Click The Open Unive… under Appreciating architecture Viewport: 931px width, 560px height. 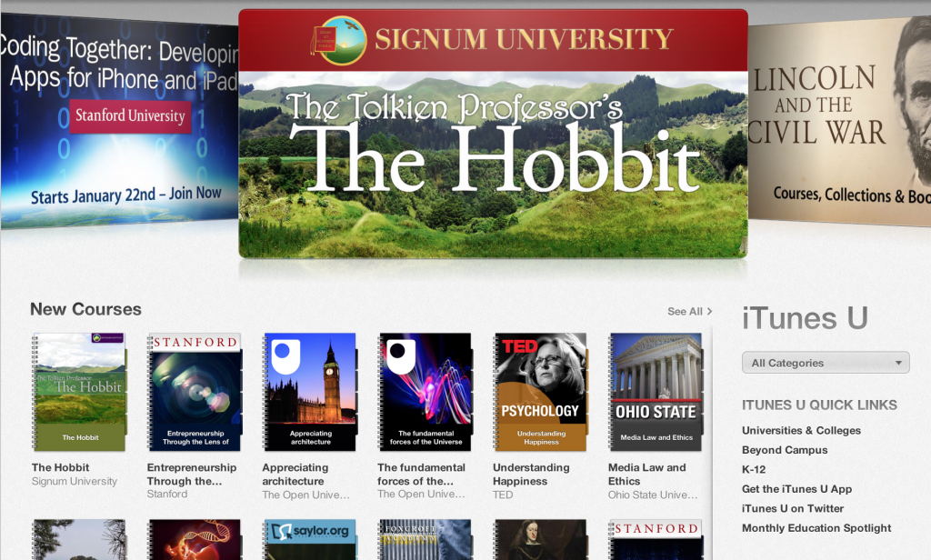pyautogui.click(x=305, y=495)
